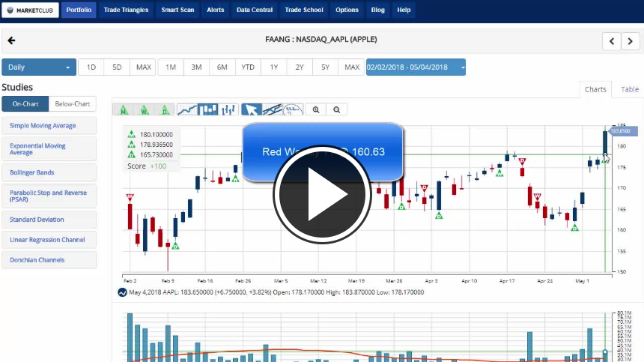
Task: Switch to the Charts tab
Action: [595, 89]
